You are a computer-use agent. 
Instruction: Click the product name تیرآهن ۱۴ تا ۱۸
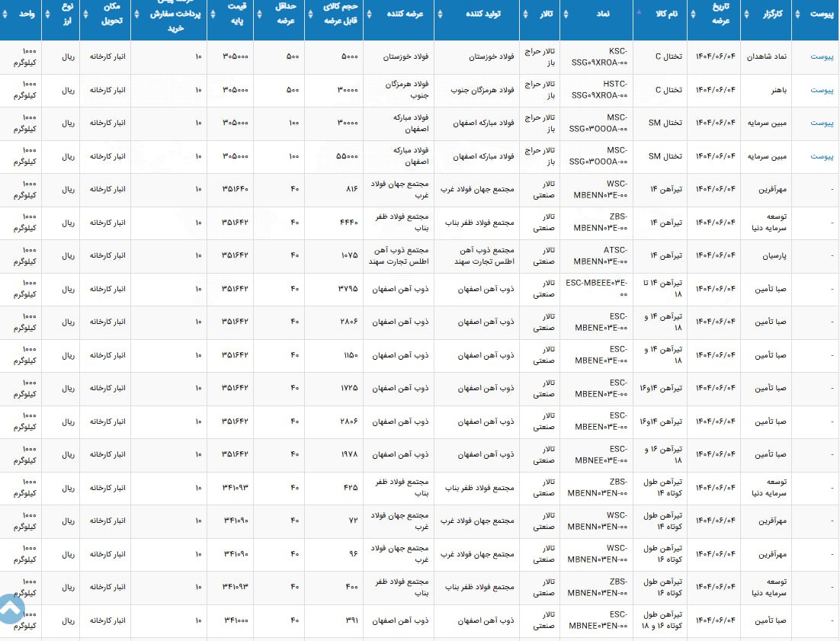[x=663, y=289]
